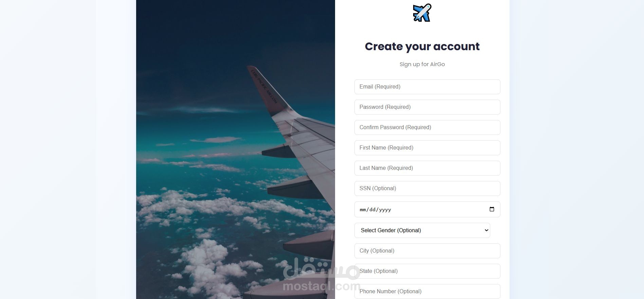Click into the Password (Required) field
644x299 pixels.
click(427, 107)
